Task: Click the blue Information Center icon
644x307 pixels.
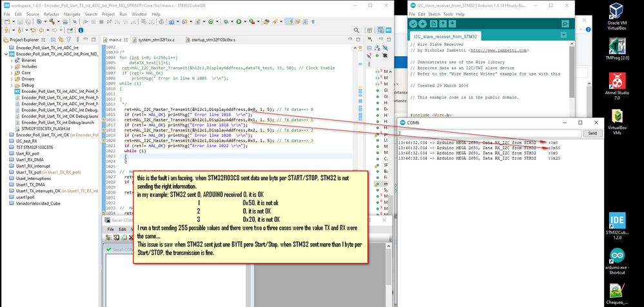Action: point(81,30)
